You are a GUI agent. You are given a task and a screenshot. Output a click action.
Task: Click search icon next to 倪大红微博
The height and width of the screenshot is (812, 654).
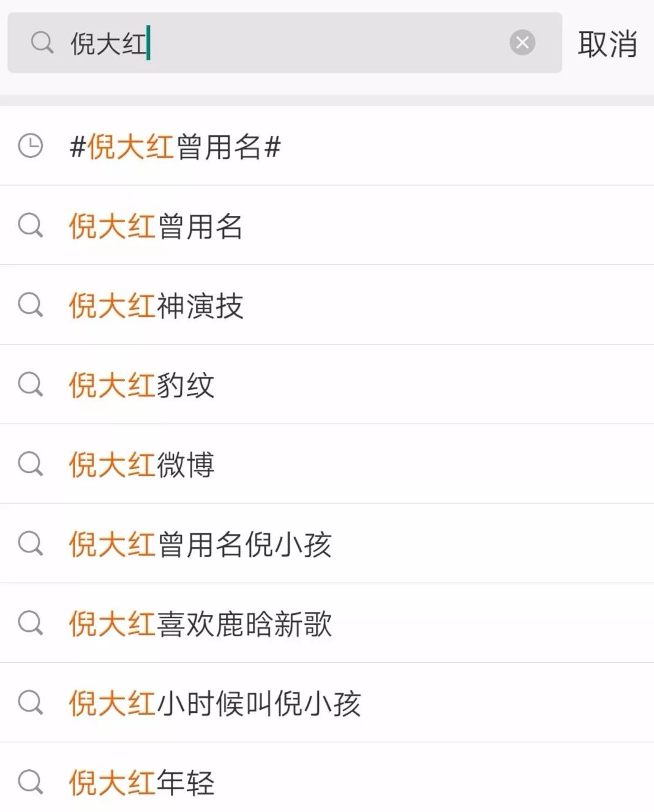point(31,464)
